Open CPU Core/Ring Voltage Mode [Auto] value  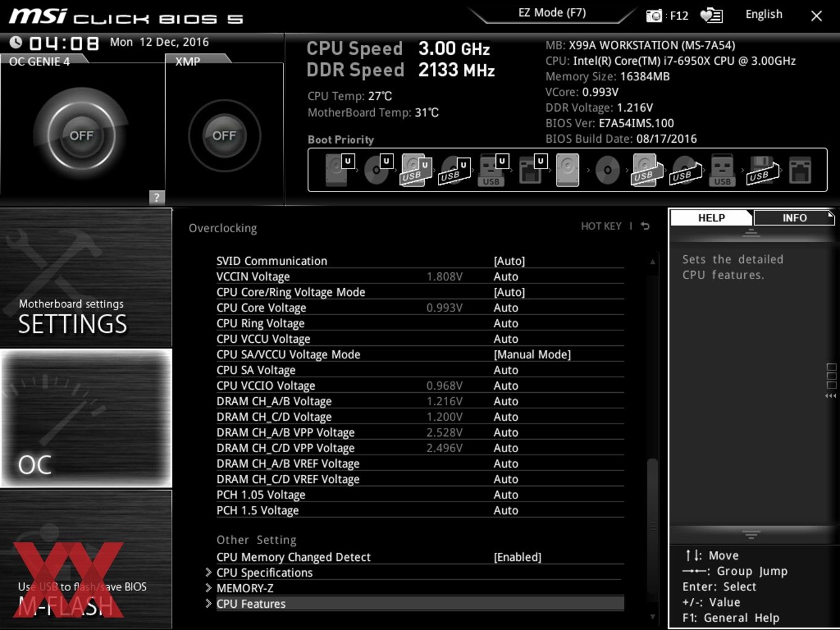pyautogui.click(x=510, y=292)
